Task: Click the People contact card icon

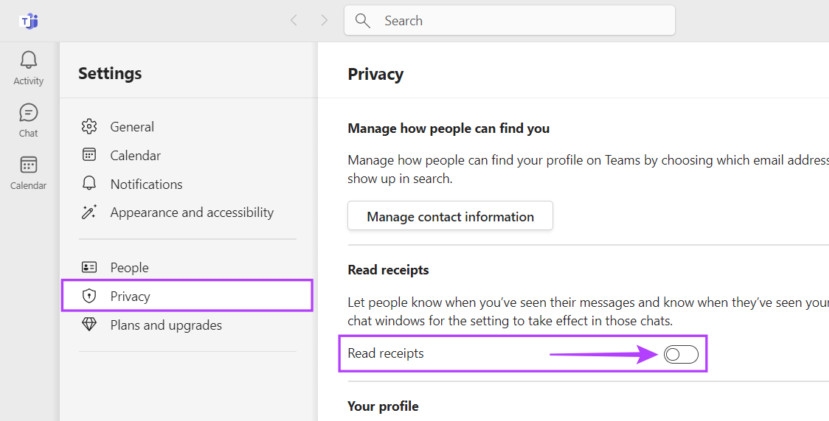Action: coord(89,267)
